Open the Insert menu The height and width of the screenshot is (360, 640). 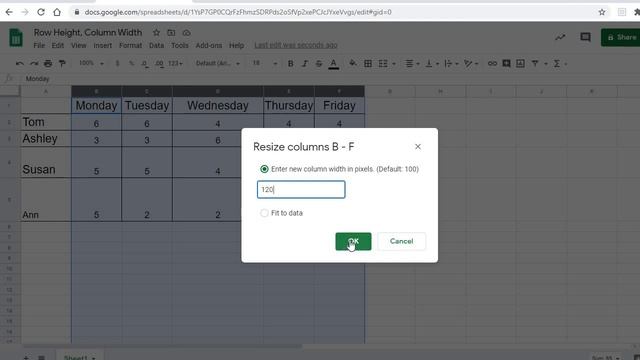(x=102, y=45)
